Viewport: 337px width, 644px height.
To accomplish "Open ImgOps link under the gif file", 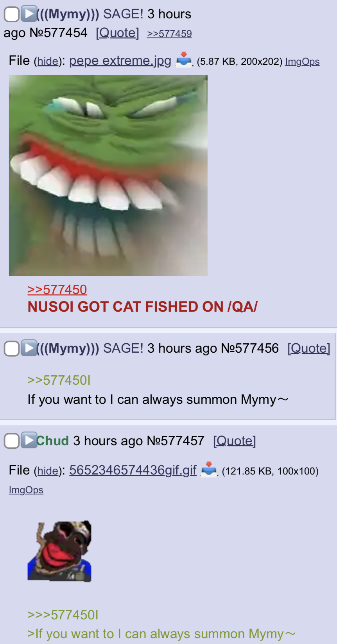I will tap(26, 490).
